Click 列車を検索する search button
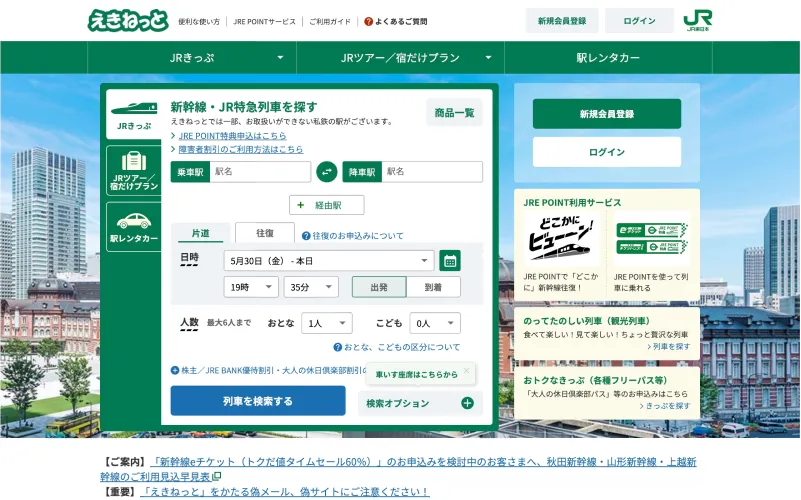The width and height of the screenshot is (801, 500). click(x=258, y=401)
